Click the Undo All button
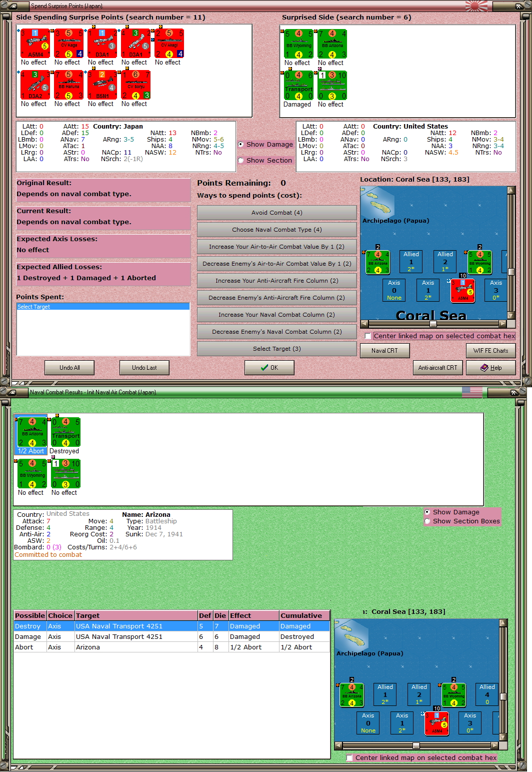This screenshot has height=772, width=532. pyautogui.click(x=69, y=368)
